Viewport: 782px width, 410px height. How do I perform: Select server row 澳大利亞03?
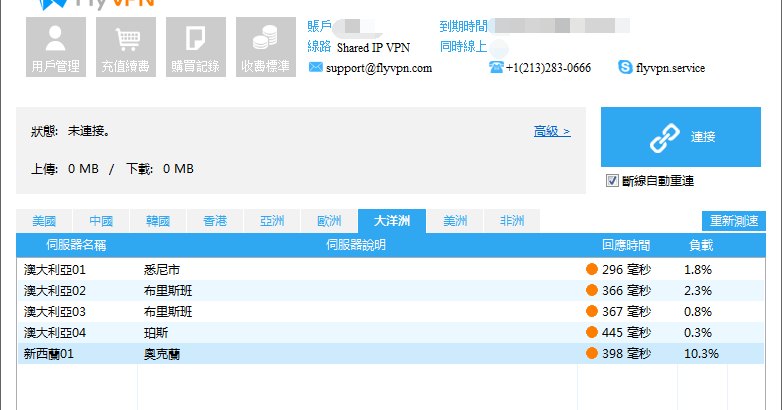click(x=391, y=312)
